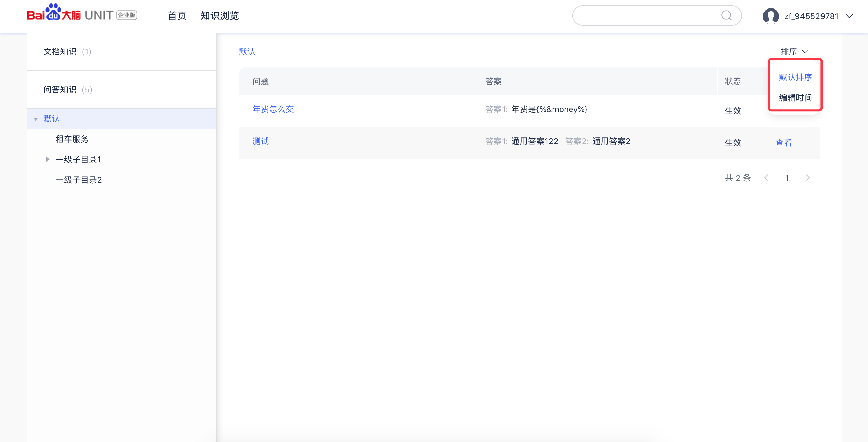Go to the next page arrow

pos(808,178)
